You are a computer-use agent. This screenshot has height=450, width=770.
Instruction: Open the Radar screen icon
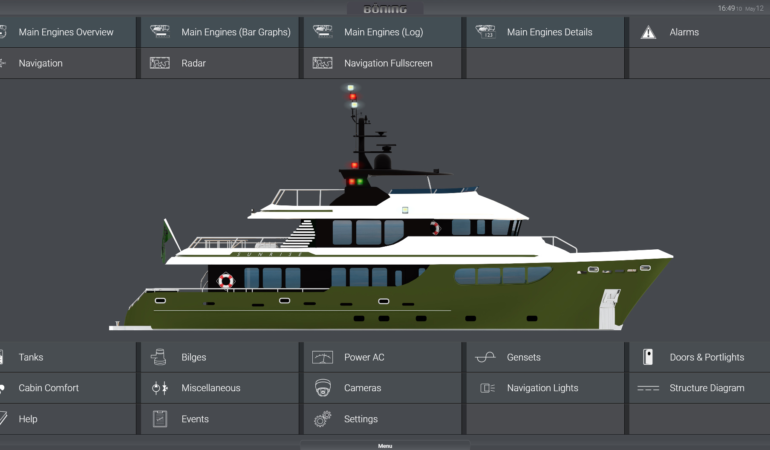159,63
